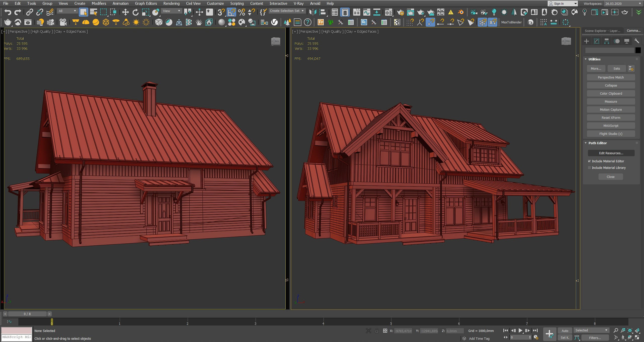Click the Sets button
The height and width of the screenshot is (342, 644).
click(617, 68)
